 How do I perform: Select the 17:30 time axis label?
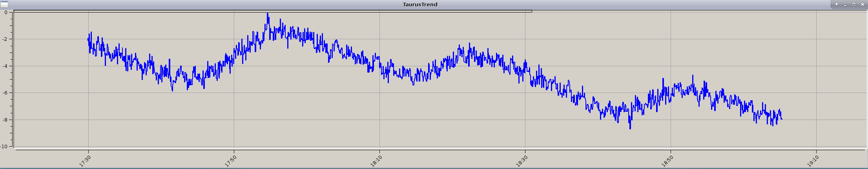pos(85,161)
